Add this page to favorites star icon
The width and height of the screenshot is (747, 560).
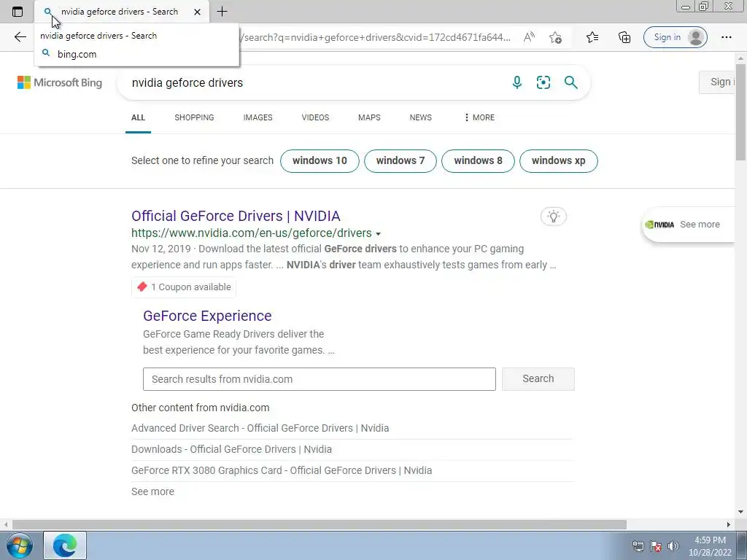[x=555, y=37]
